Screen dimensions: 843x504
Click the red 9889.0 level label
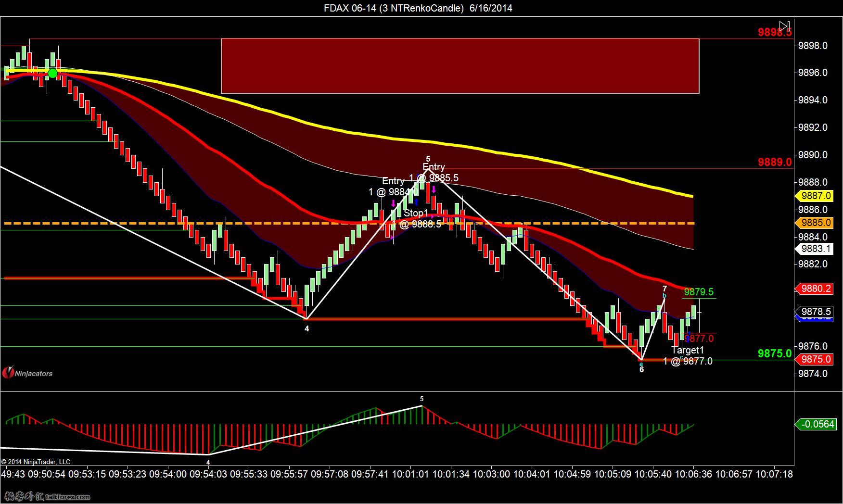pos(775,162)
